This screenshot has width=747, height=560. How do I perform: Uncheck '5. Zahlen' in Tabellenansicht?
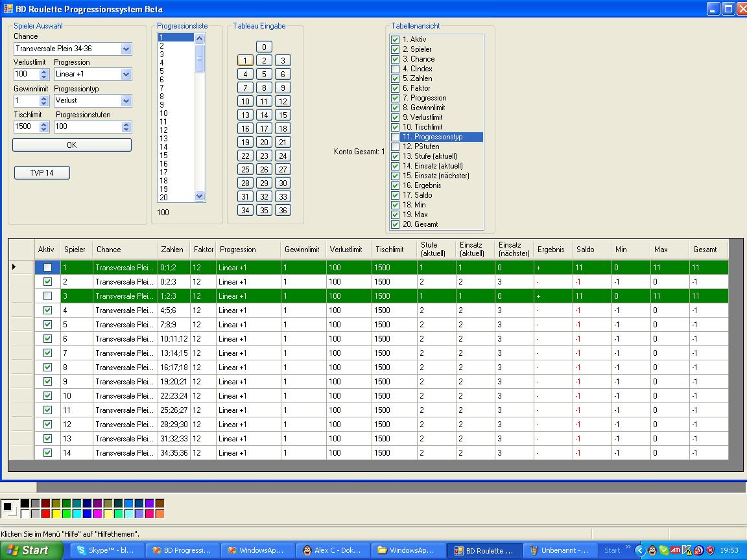pos(395,78)
